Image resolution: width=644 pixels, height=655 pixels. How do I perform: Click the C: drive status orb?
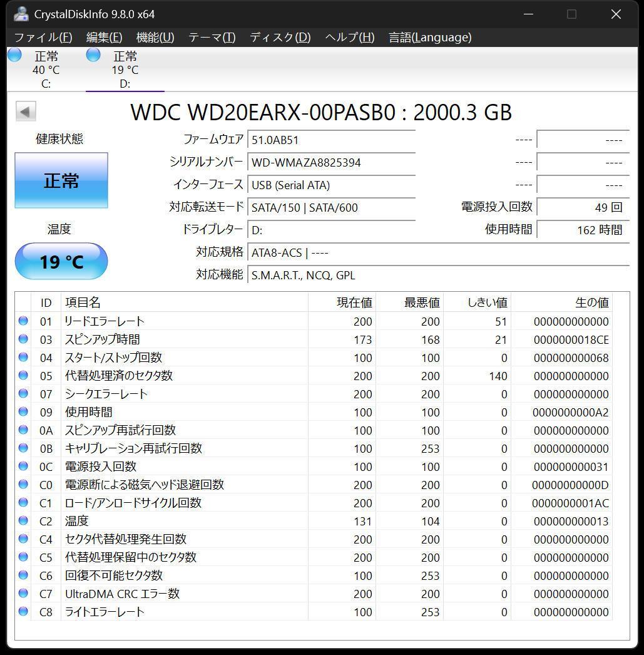pos(14,54)
